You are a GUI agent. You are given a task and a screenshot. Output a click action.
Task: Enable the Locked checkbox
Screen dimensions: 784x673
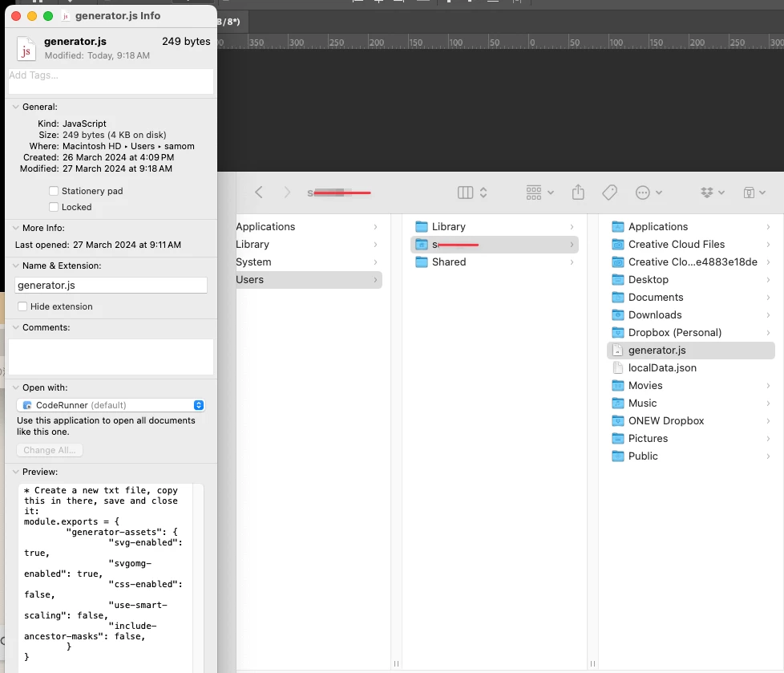(x=54, y=207)
